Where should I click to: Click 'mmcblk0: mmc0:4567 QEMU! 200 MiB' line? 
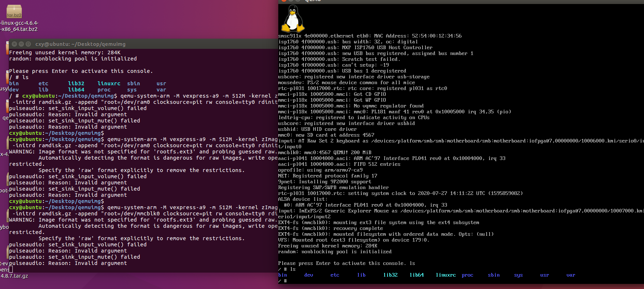(325, 153)
